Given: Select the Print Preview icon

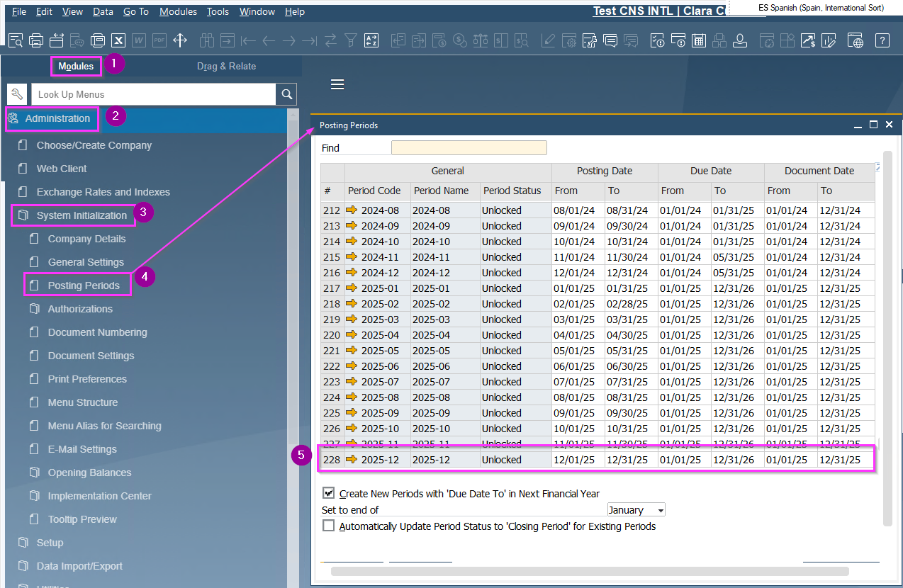Looking at the screenshot, I should [x=15, y=40].
